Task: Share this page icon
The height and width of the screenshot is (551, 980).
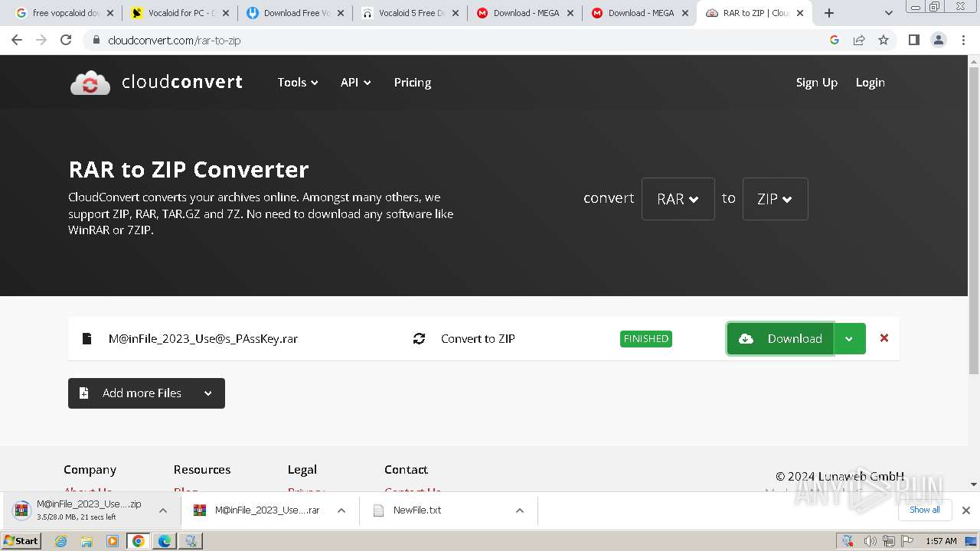Action: click(859, 40)
